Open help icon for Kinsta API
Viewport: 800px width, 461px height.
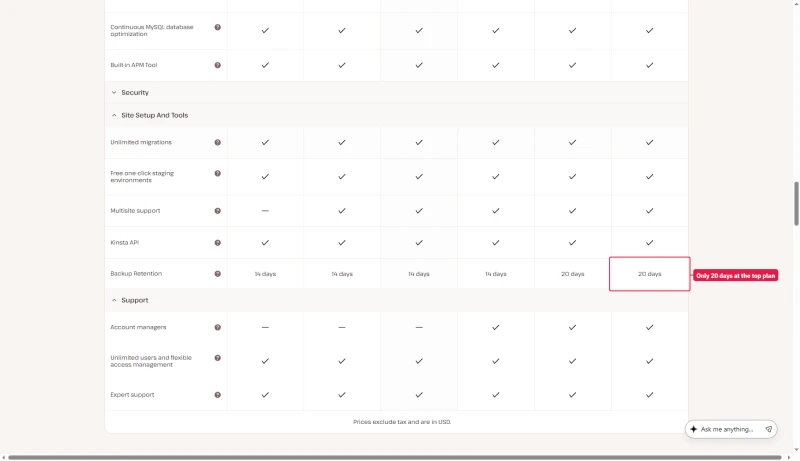[217, 243]
